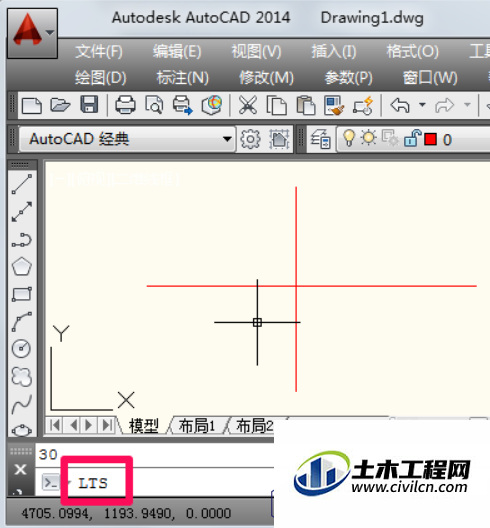Expand the application menu arrow beside the logo
This screenshot has height=528, width=490.
[x=50, y=33]
